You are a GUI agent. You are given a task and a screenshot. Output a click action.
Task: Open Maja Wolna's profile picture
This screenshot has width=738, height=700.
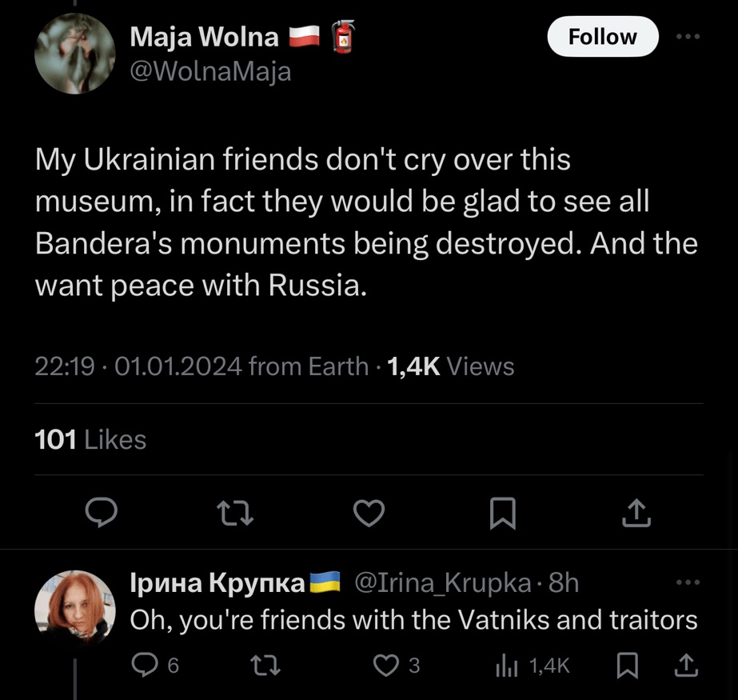[x=74, y=54]
